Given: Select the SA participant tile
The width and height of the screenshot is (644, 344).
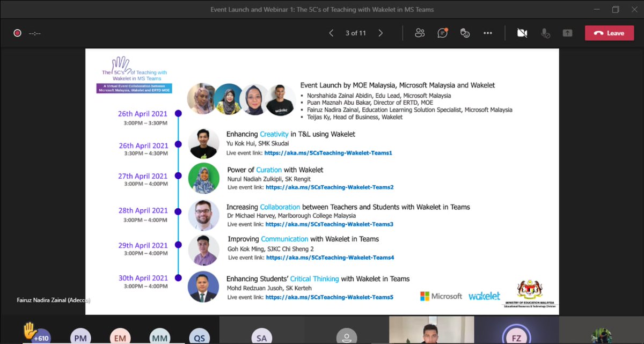Looking at the screenshot, I should [261, 330].
